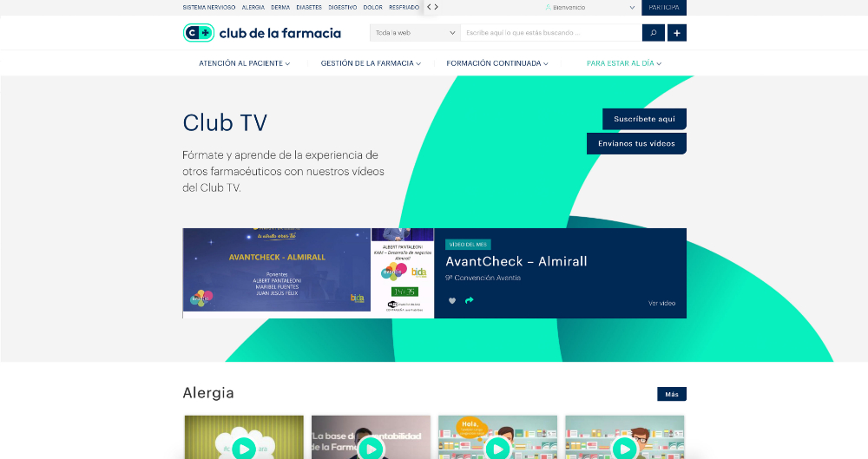The image size is (868, 459).
Task: Play the first Alergia video
Action: (244, 448)
